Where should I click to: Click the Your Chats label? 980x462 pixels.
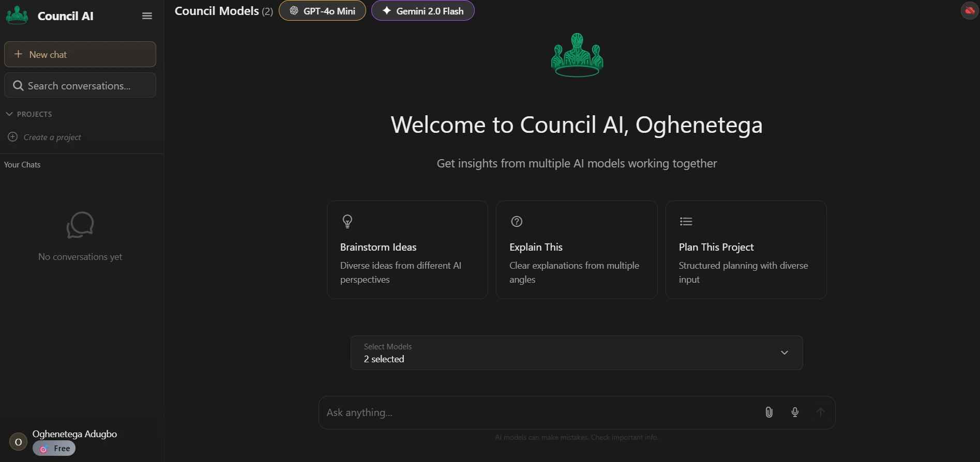pos(22,165)
